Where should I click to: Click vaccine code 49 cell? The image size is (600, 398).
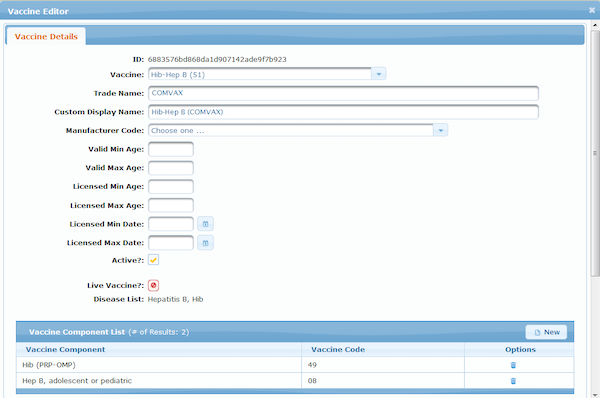[x=383, y=365]
